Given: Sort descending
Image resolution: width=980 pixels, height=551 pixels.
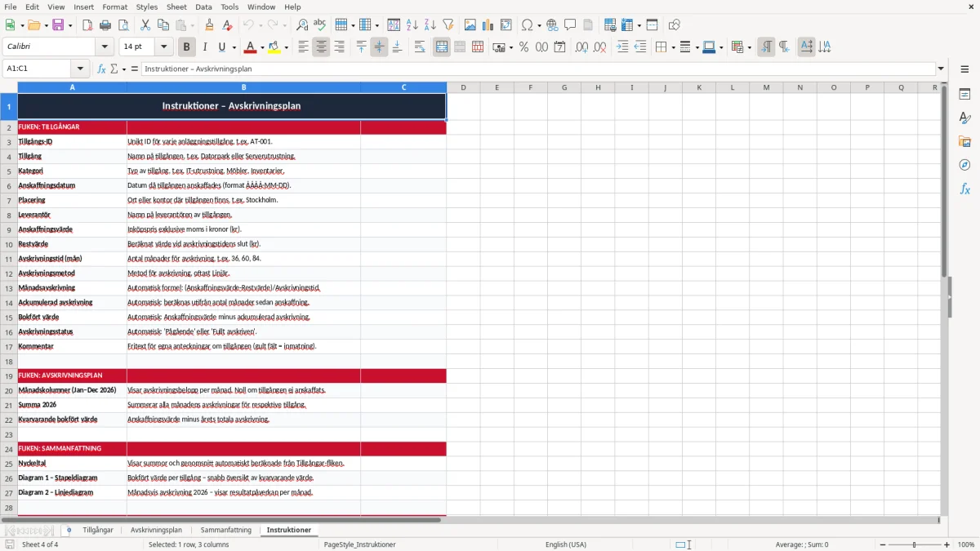Looking at the screenshot, I should 430,25.
